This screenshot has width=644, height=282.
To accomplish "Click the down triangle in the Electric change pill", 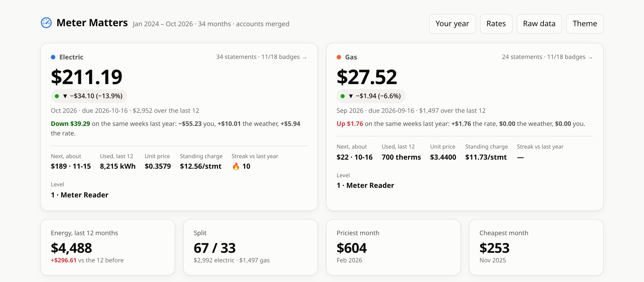I will 65,96.
